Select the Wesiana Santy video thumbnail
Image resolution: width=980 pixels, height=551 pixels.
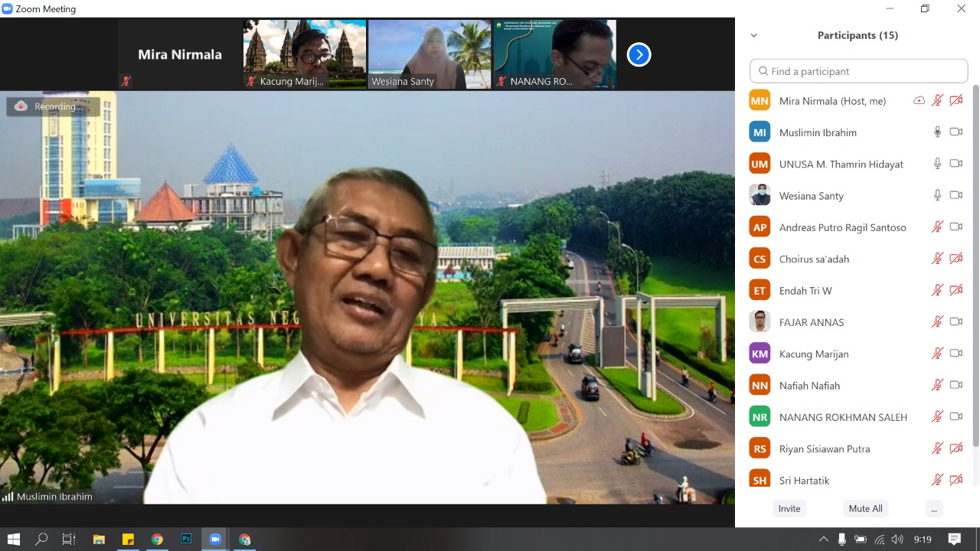[430, 54]
